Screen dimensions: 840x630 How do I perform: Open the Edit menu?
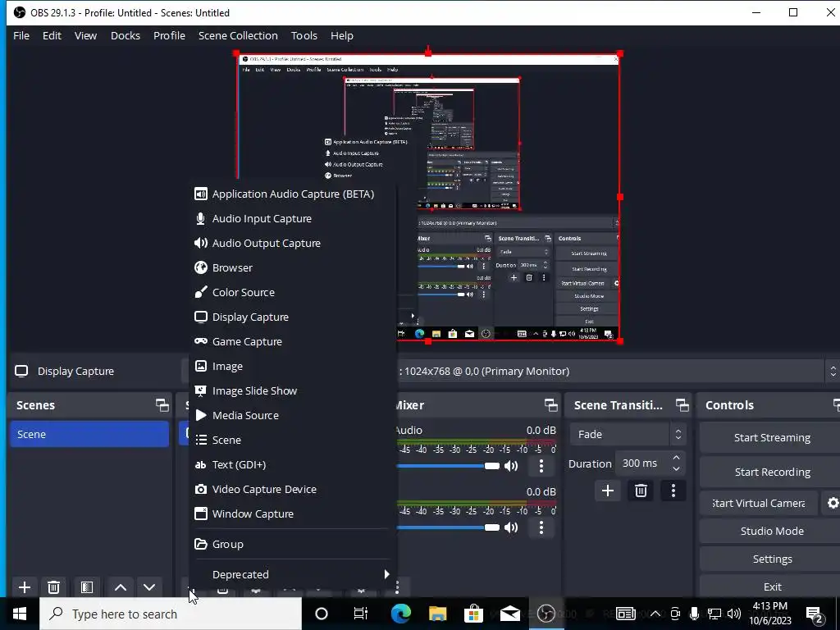point(52,35)
